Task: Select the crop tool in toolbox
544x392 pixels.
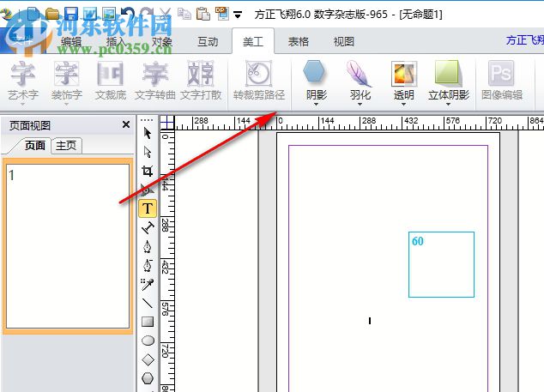Action: (148, 171)
